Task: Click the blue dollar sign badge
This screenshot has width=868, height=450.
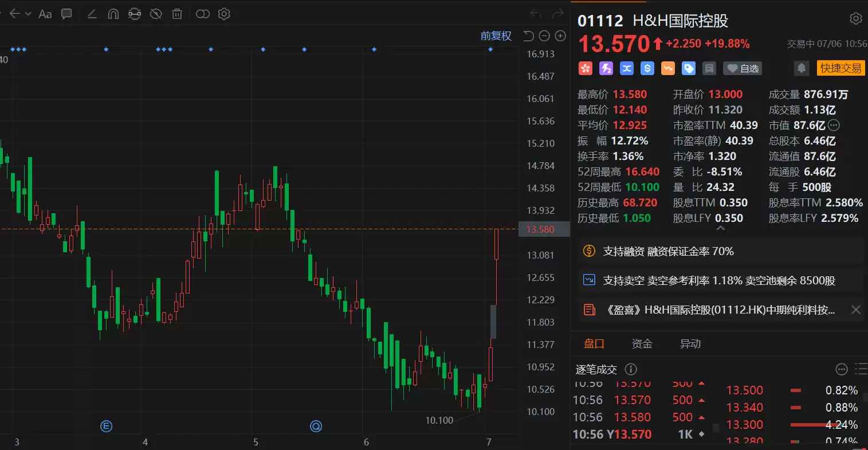Action: tap(647, 69)
